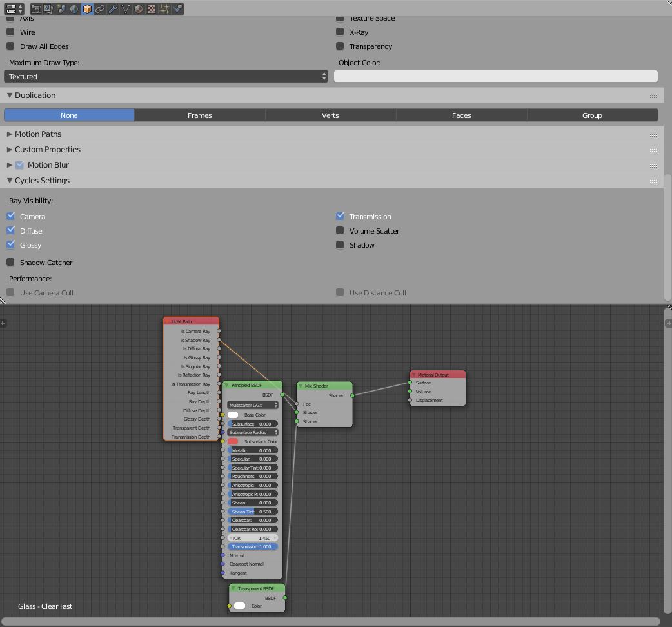Click the Duplication panel grip handle

click(x=653, y=96)
